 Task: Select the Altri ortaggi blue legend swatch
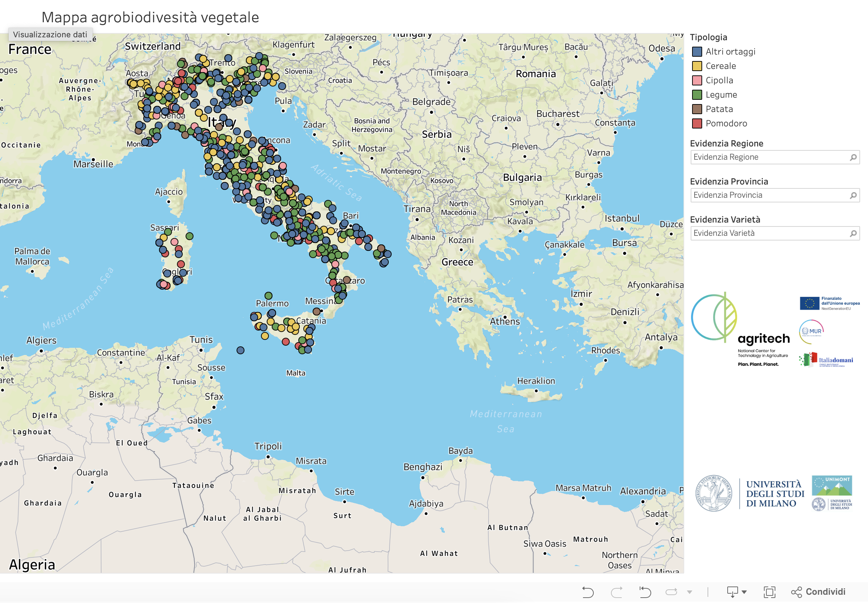(x=697, y=52)
